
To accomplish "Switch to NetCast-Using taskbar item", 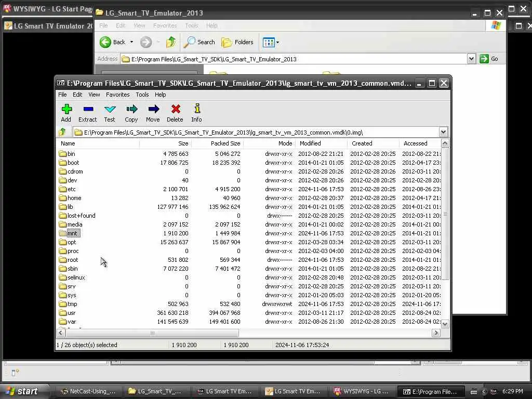I will [88, 391].
